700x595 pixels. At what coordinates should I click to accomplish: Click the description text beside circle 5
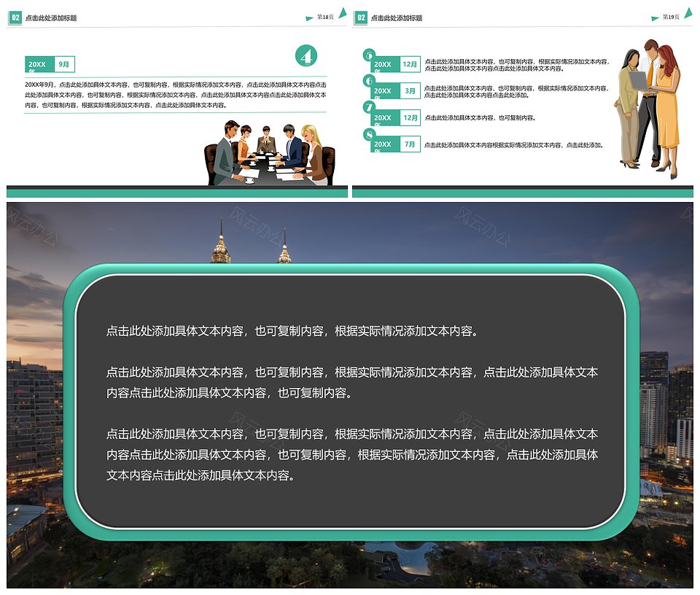[516, 65]
